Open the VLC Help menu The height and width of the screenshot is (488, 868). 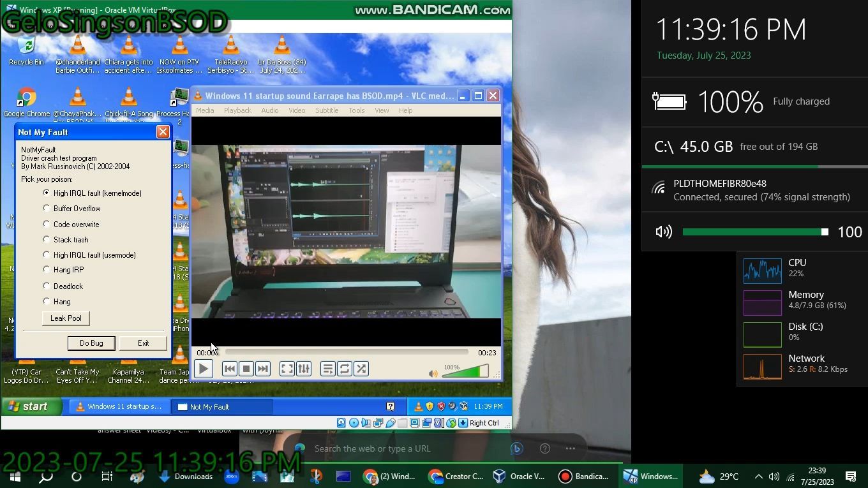(405, 110)
